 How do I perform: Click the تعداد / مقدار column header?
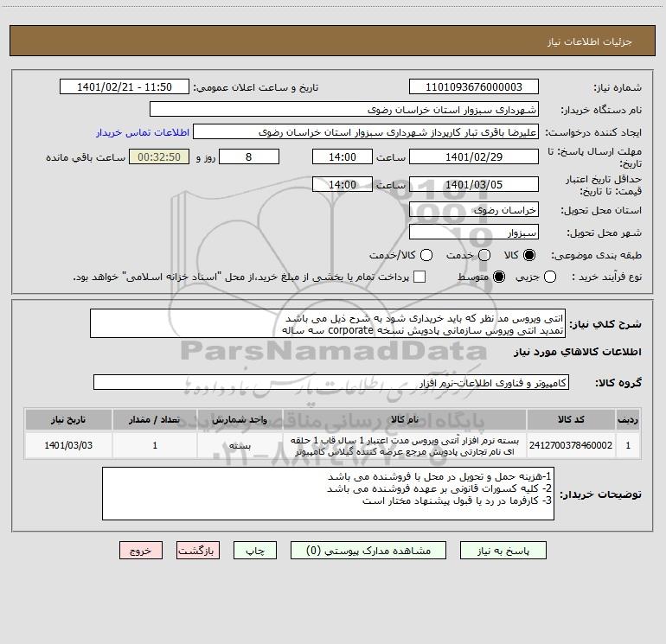[x=155, y=419]
